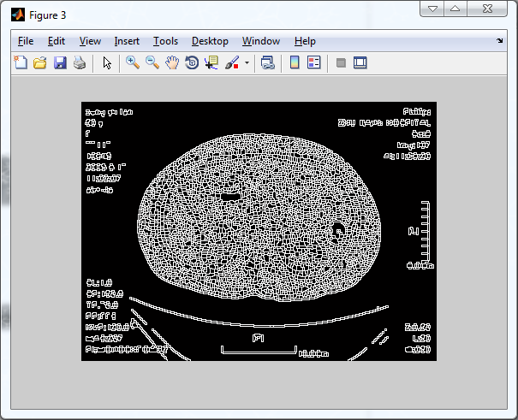Click the New Figure icon

click(x=21, y=62)
